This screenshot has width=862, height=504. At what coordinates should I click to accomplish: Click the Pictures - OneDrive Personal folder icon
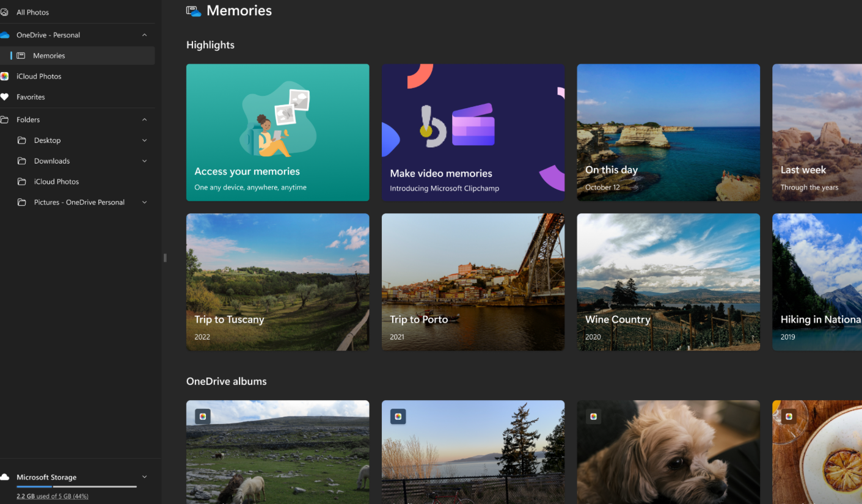coord(22,202)
